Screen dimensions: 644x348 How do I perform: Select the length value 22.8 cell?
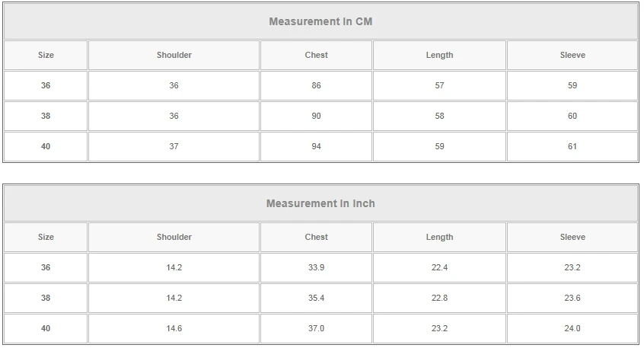[439, 298]
